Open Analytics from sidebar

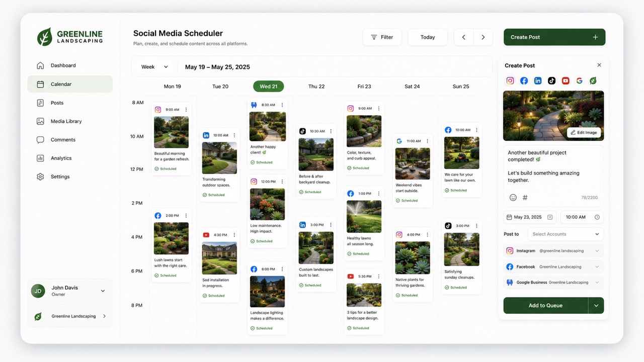point(70,158)
